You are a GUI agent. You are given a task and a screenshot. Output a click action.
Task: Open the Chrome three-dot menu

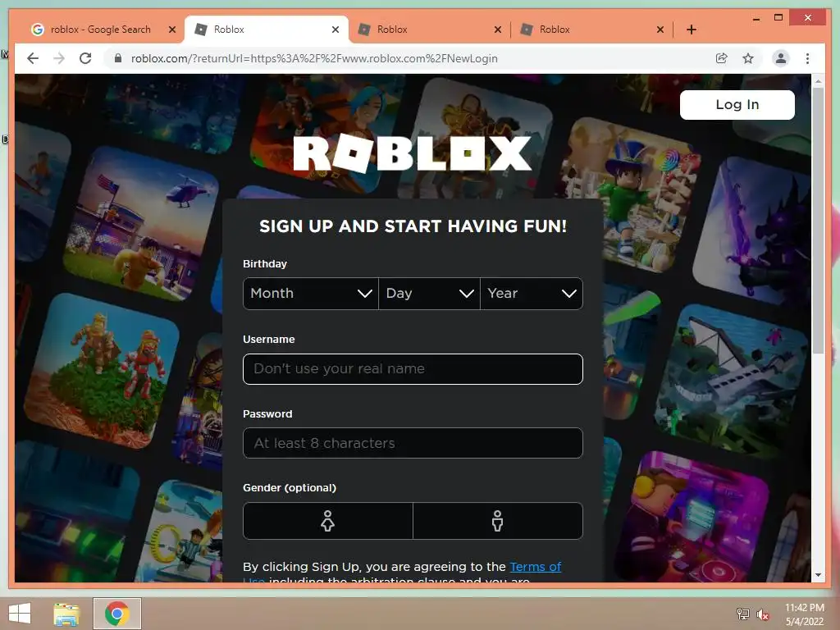[x=807, y=58]
